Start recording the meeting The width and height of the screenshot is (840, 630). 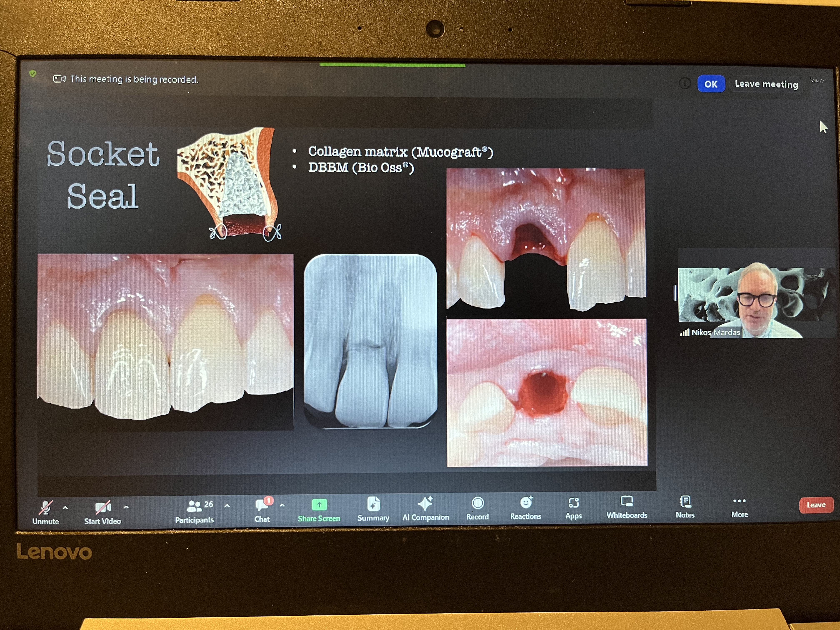477,505
